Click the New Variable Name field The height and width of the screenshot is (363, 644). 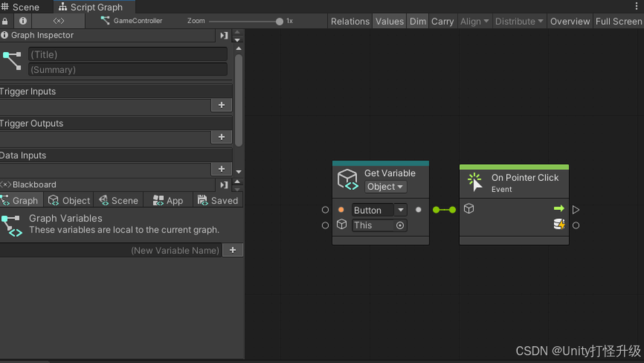(x=111, y=250)
